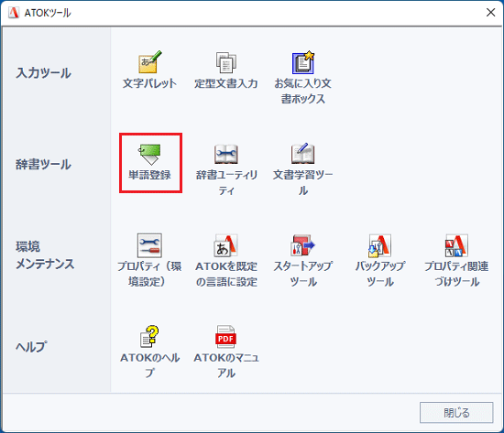
Task: Click the 辞書ツール category label
Action: pos(43,165)
